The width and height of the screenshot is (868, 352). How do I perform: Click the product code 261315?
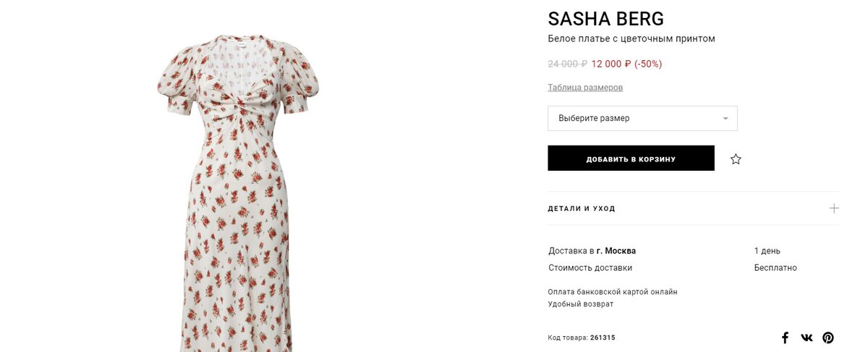[603, 338]
